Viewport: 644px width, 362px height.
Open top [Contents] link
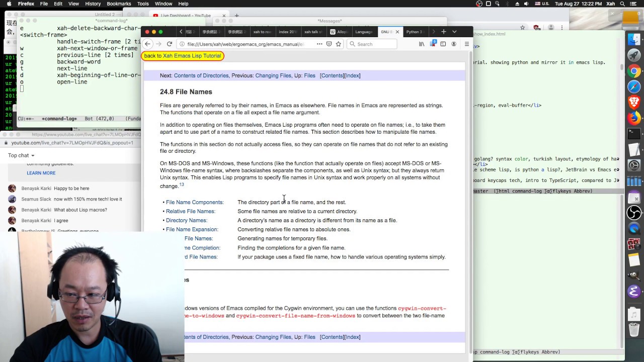[x=332, y=75]
